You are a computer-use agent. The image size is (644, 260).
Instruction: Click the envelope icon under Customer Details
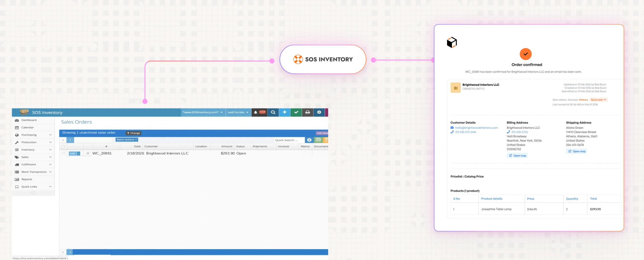click(452, 128)
